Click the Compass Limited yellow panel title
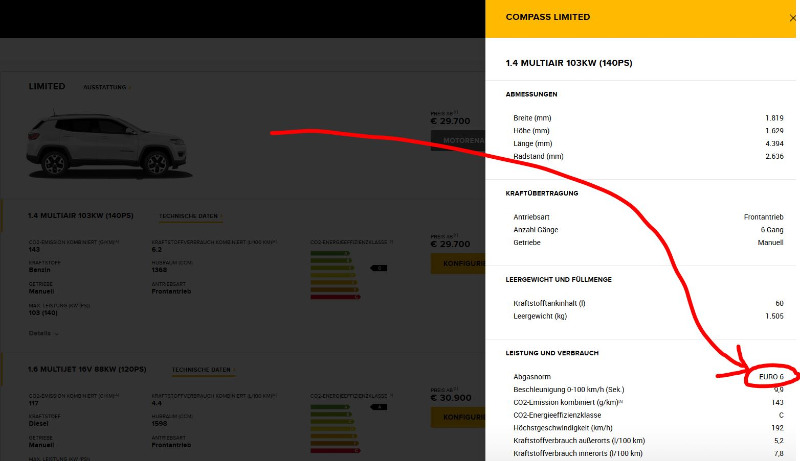Image resolution: width=800 pixels, height=461 pixels. click(x=547, y=17)
